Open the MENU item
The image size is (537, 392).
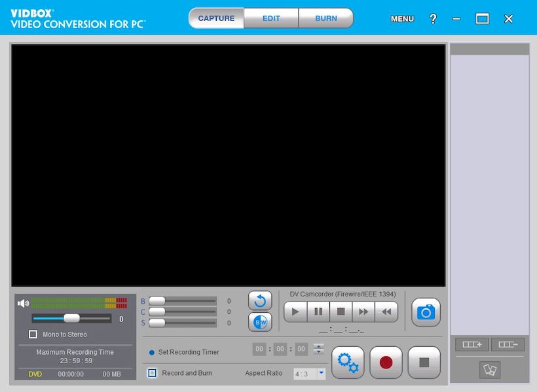[401, 19]
